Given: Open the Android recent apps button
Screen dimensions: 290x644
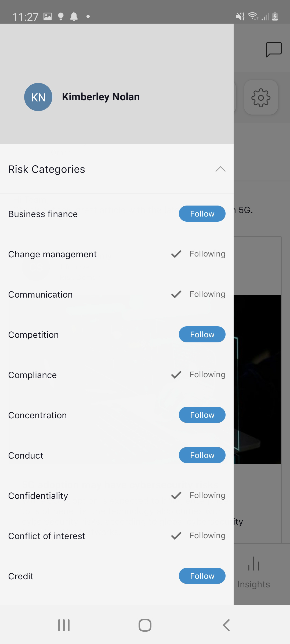Looking at the screenshot, I should tap(64, 625).
